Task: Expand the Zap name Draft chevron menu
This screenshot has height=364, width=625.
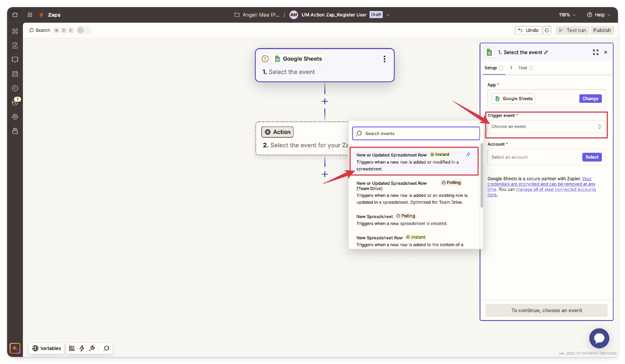Action: [388, 15]
